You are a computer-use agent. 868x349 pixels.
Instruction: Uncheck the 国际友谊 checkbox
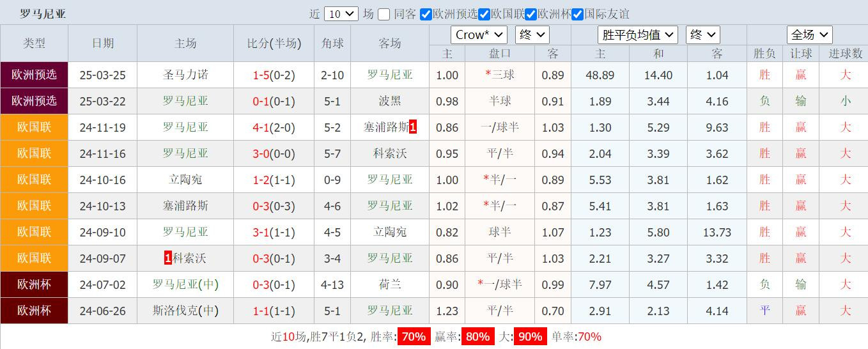point(577,14)
